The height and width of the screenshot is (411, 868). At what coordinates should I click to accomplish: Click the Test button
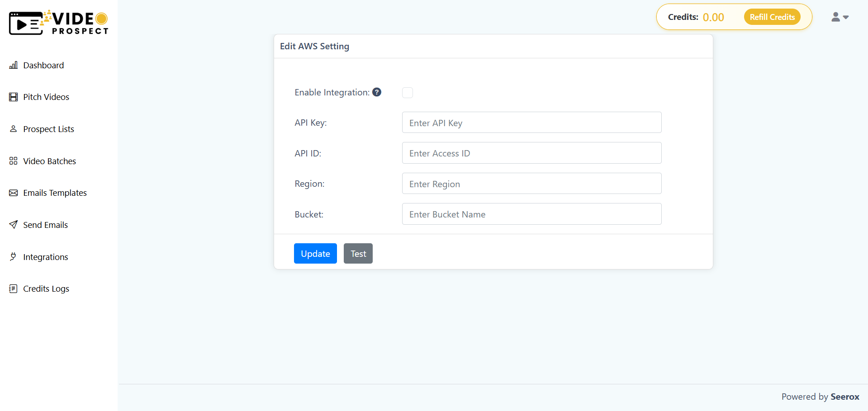pyautogui.click(x=358, y=253)
